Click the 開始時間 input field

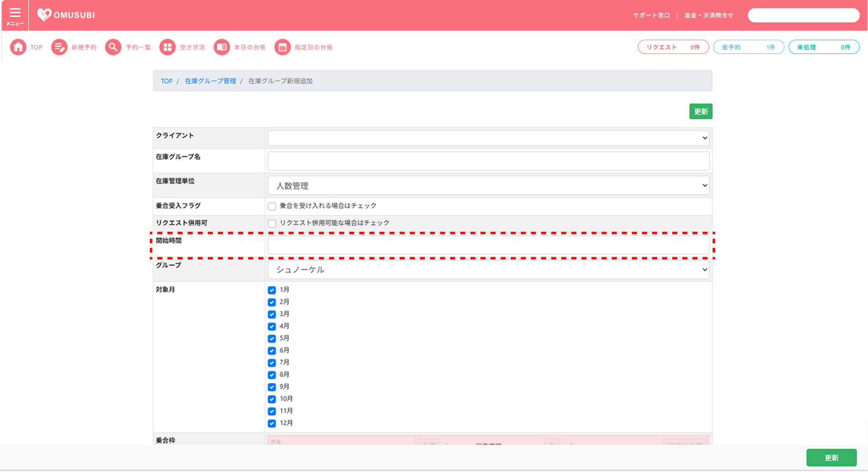[488, 245]
